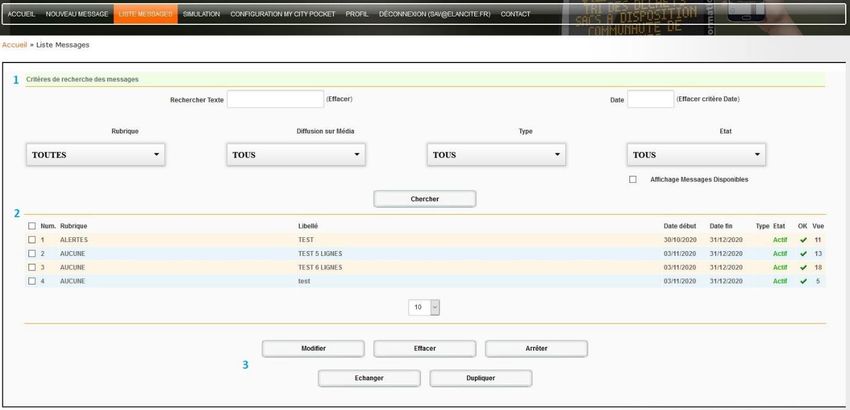This screenshot has height=410, width=850.
Task: Expand the Diffusion sur Média dropdown
Action: [296, 155]
